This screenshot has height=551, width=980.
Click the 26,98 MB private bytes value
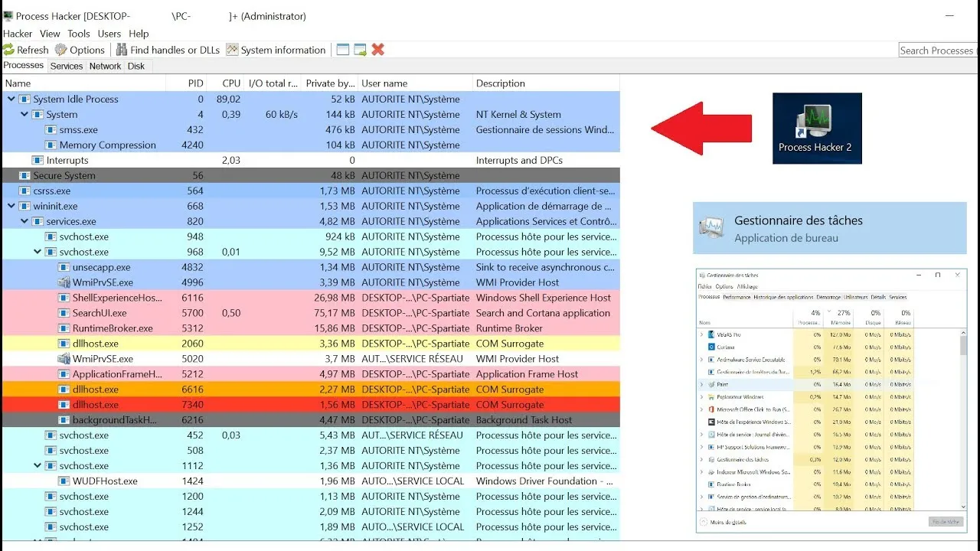click(334, 298)
